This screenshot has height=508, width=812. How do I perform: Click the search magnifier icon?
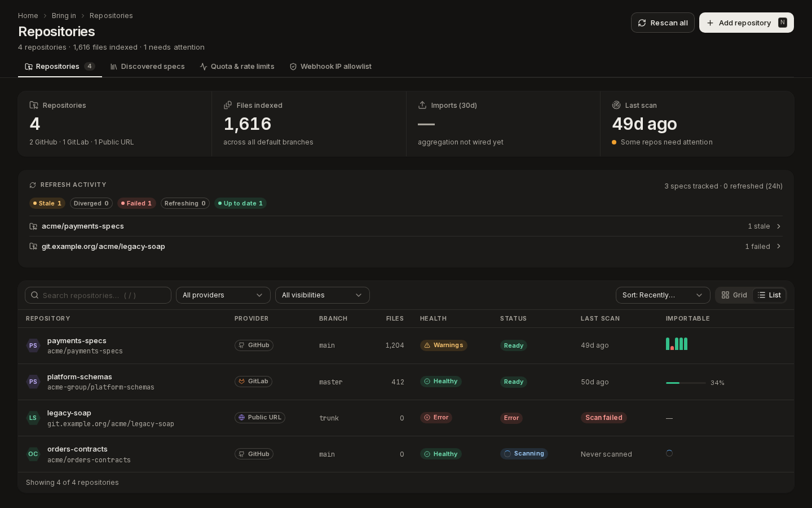[35, 295]
